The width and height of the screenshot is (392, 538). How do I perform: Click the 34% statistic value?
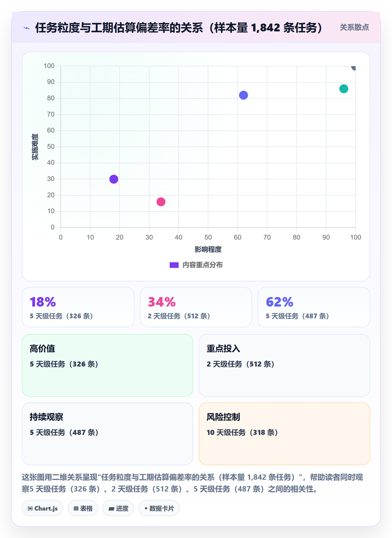point(162,302)
